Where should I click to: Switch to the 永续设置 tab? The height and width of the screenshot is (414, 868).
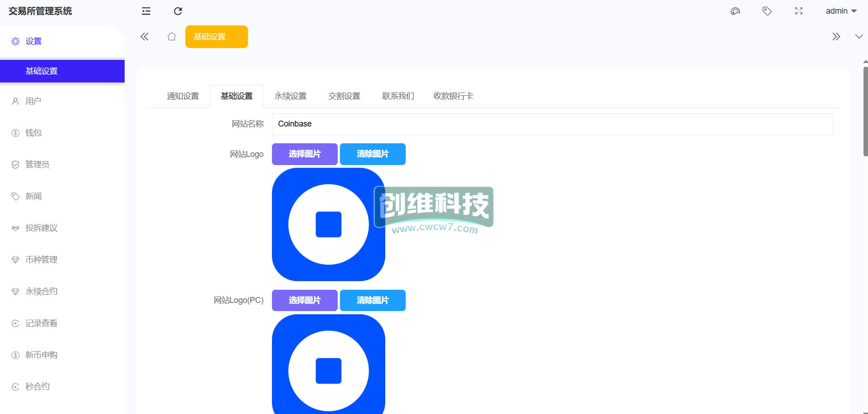291,96
